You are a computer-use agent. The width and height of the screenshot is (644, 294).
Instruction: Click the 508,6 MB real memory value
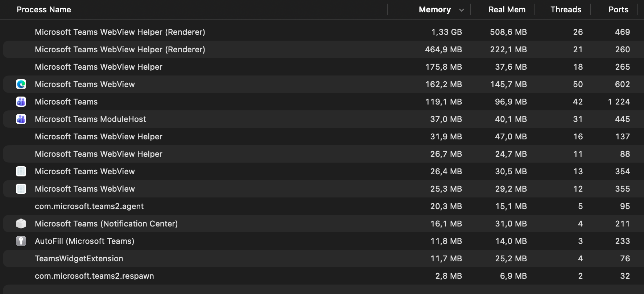(x=508, y=32)
